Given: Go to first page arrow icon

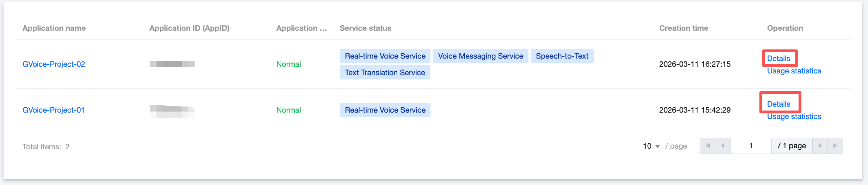Looking at the screenshot, I should [708, 146].
